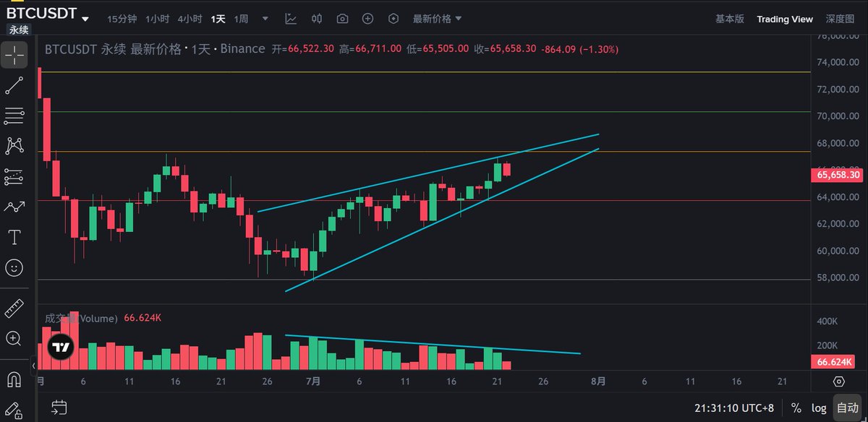
Task: Take a chart snapshot with camera icon
Action: (x=342, y=19)
